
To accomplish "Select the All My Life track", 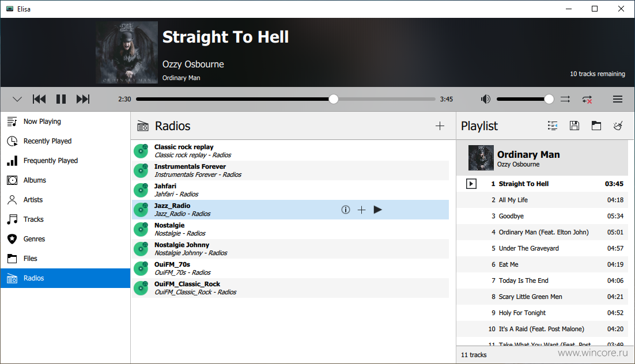I will click(x=542, y=200).
